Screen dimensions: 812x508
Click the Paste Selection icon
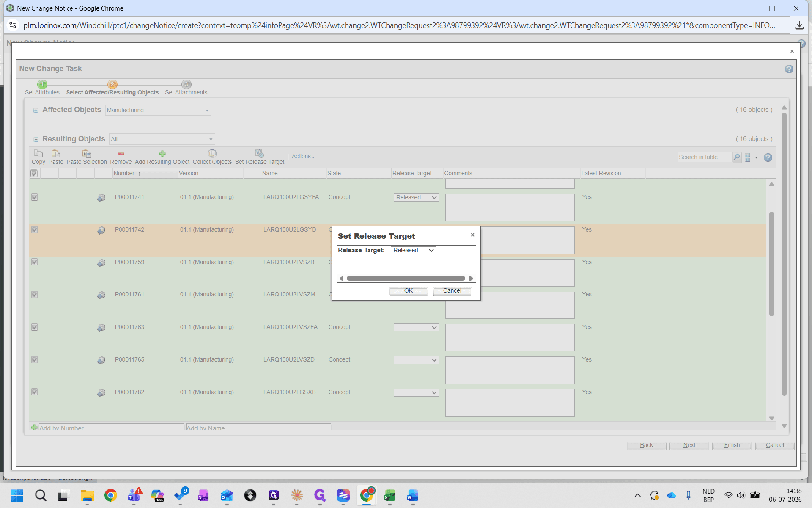(86, 154)
